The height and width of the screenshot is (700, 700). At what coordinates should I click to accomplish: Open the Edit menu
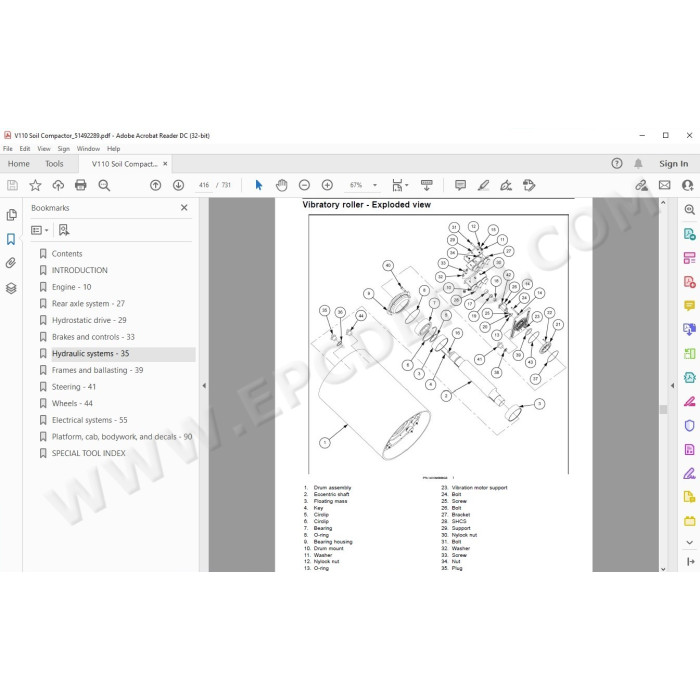tap(25, 149)
